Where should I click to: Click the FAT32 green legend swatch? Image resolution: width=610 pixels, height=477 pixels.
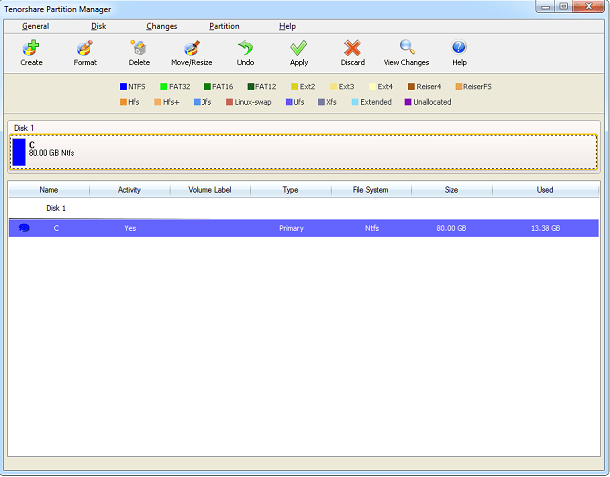[163, 86]
